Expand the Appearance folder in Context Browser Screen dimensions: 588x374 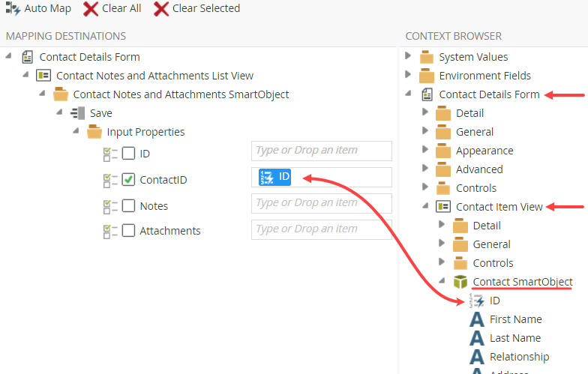point(425,150)
